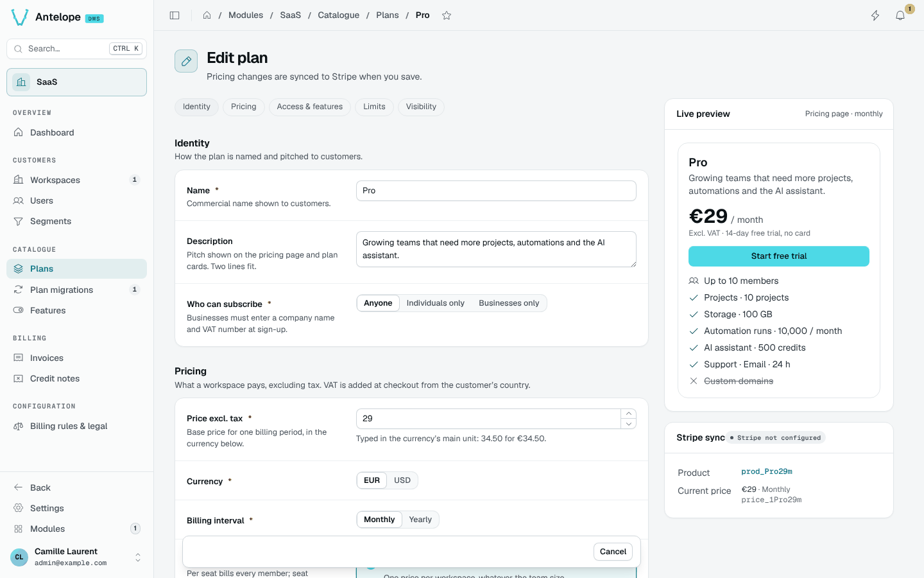
Task: Open Invoices in the sidebar
Action: click(76, 358)
